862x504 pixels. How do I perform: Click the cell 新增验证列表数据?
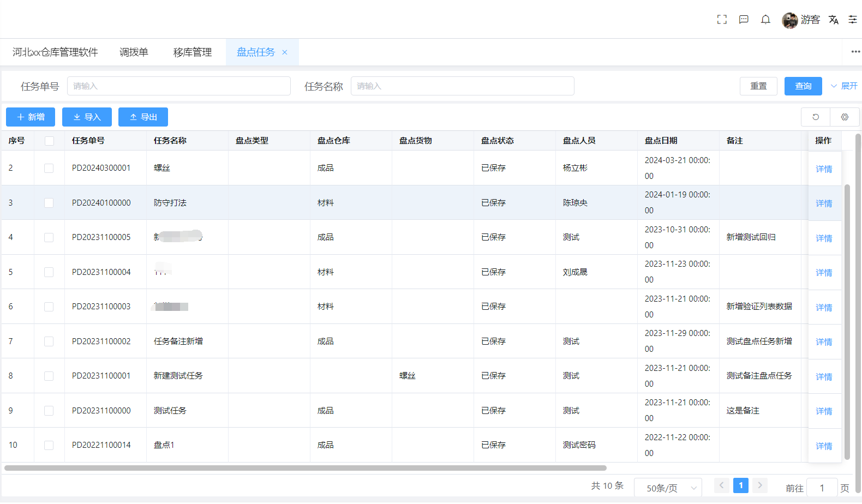[x=759, y=307]
